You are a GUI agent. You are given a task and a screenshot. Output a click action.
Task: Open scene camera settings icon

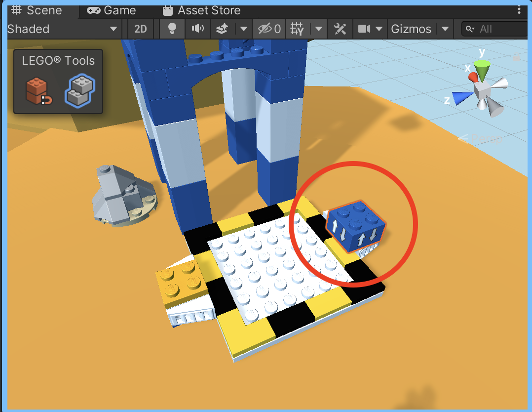click(x=364, y=29)
